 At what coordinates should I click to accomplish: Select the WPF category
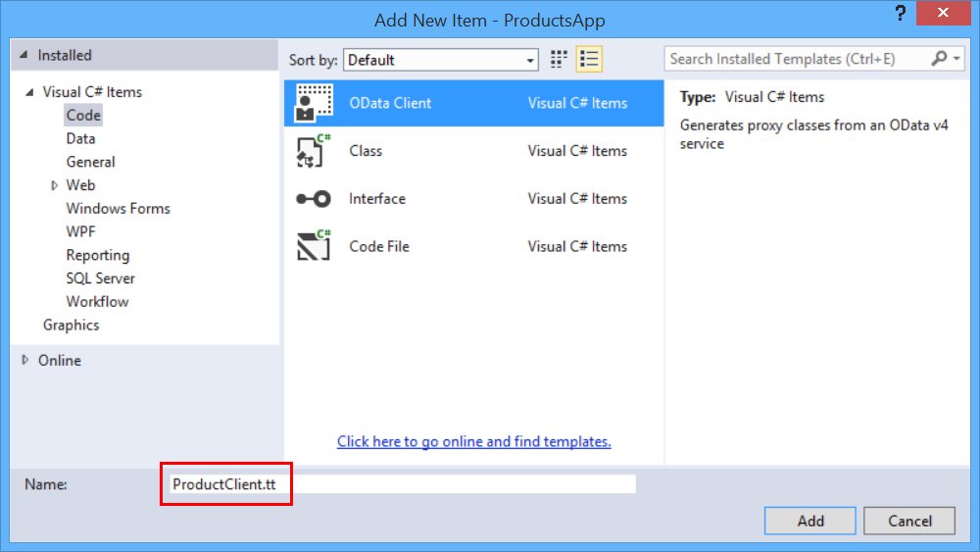[x=80, y=232]
